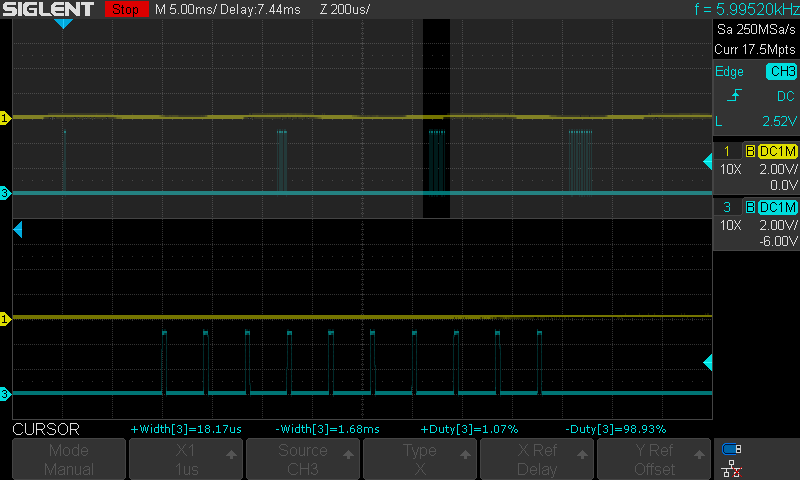Click the zoom window left position arrow
Screen dimensions: 800x480
tap(18, 230)
